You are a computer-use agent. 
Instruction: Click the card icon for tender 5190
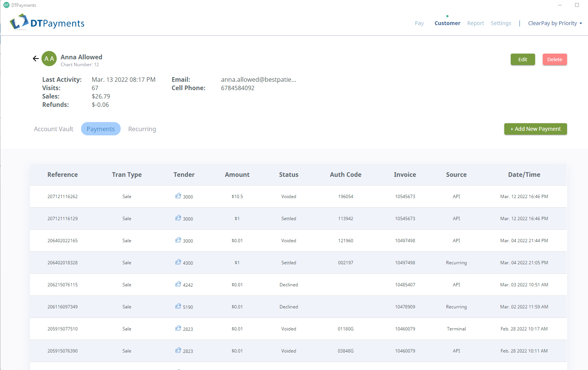tap(178, 306)
